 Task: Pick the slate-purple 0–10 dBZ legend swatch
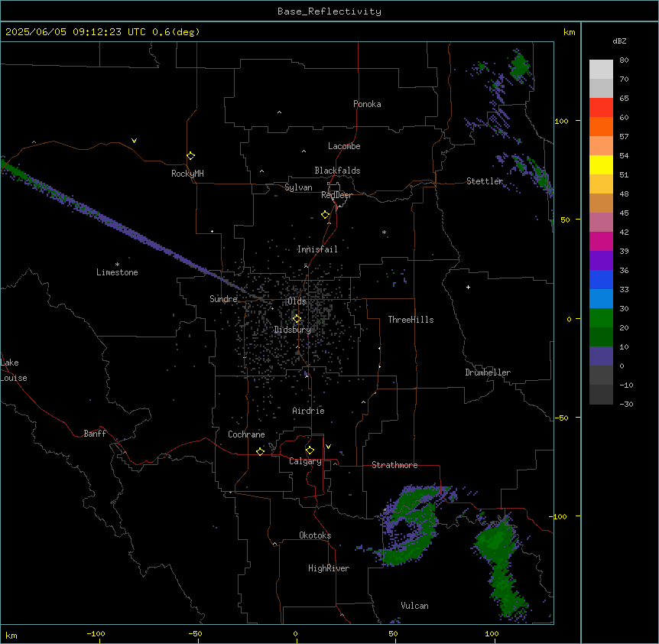[601, 356]
